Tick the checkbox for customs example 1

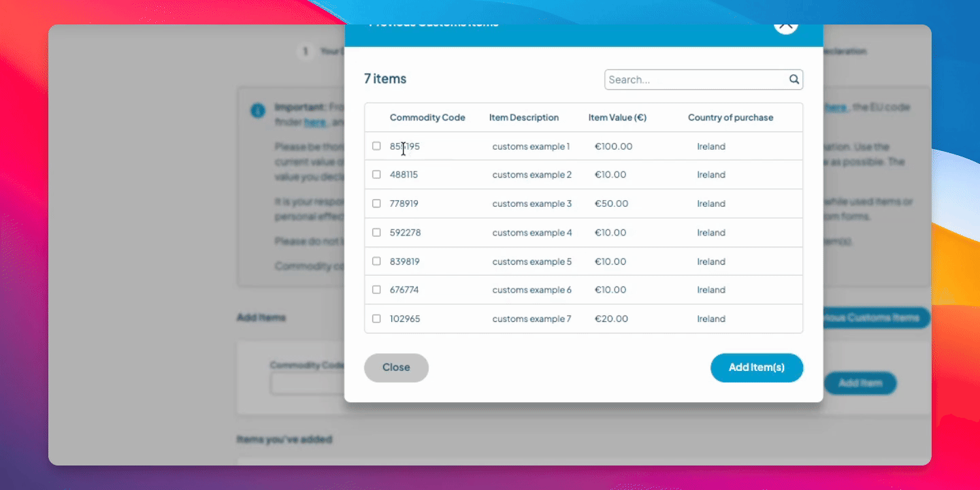[x=376, y=146]
